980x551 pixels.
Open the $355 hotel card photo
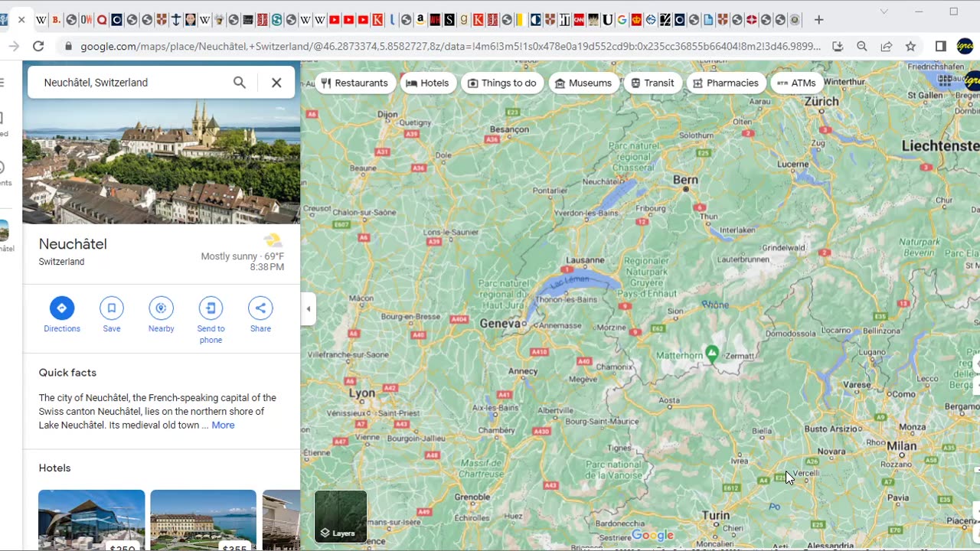[x=204, y=520]
